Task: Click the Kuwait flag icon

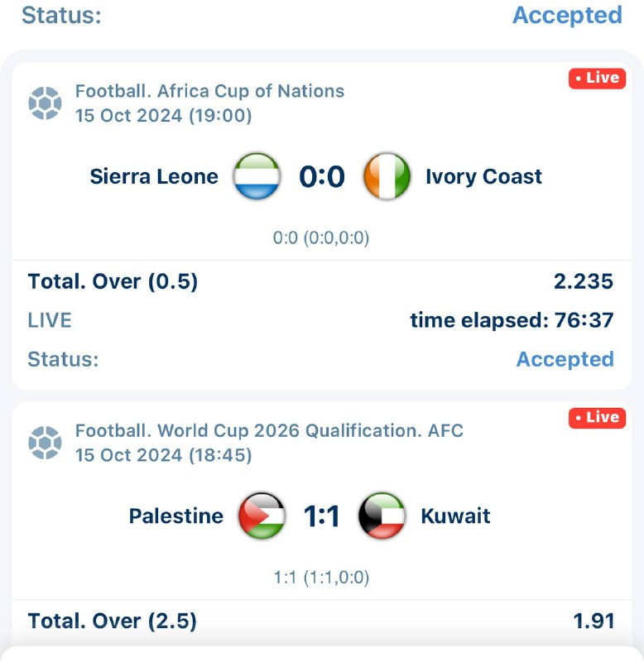Action: click(x=382, y=516)
